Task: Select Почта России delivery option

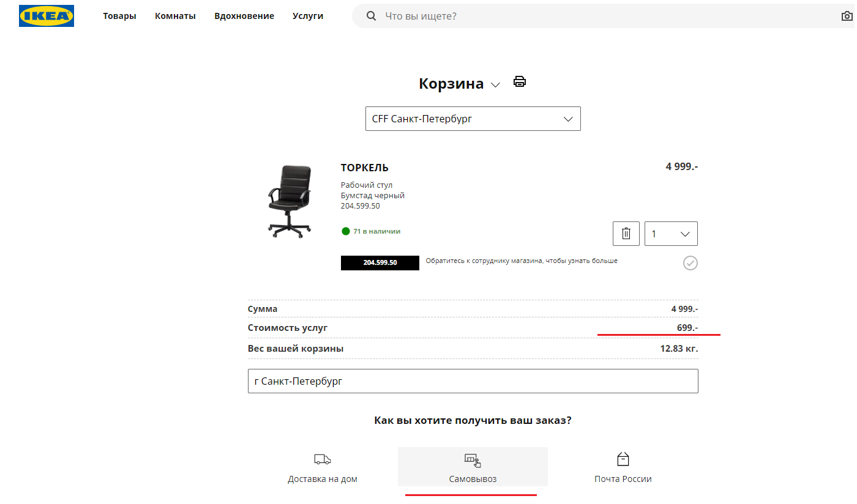Action: [x=623, y=479]
